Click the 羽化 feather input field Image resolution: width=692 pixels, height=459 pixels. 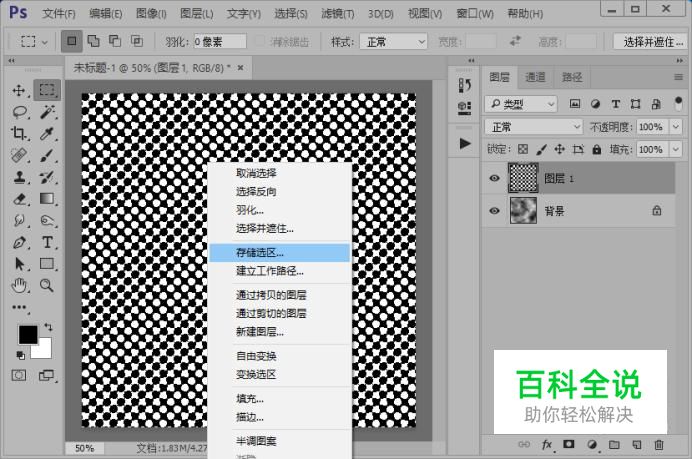tap(220, 42)
